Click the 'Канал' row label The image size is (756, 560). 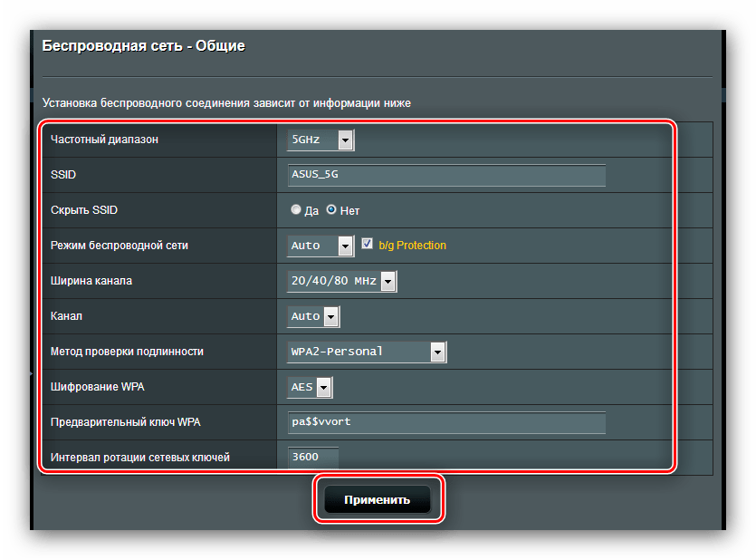(x=66, y=316)
